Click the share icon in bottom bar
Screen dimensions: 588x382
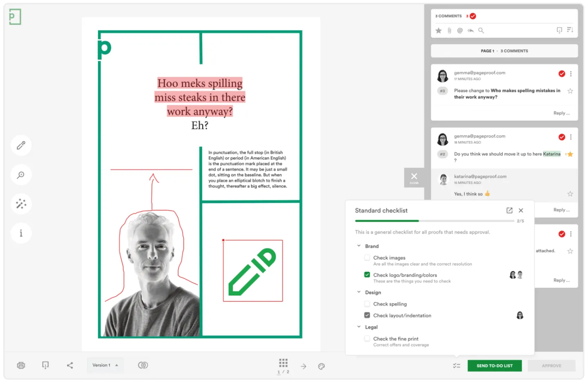(70, 365)
